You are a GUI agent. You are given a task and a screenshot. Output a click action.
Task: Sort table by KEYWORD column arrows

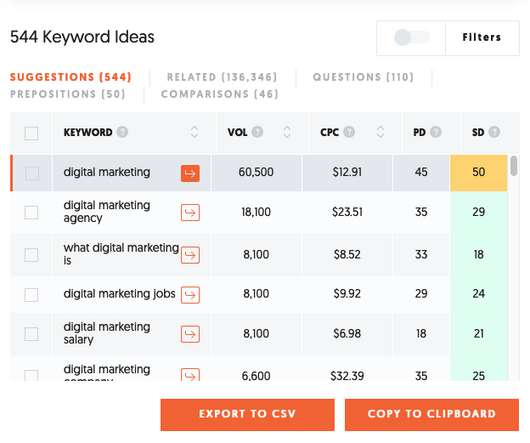tap(194, 132)
